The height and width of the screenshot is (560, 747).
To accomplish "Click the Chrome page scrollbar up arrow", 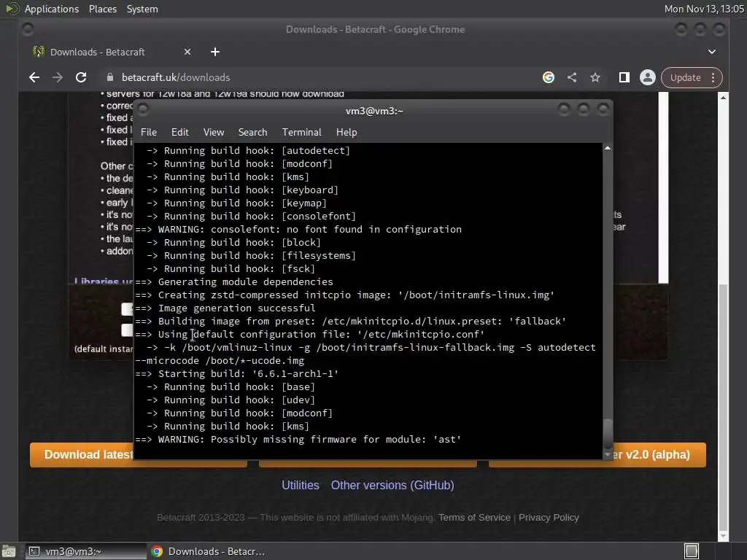I will [x=723, y=98].
